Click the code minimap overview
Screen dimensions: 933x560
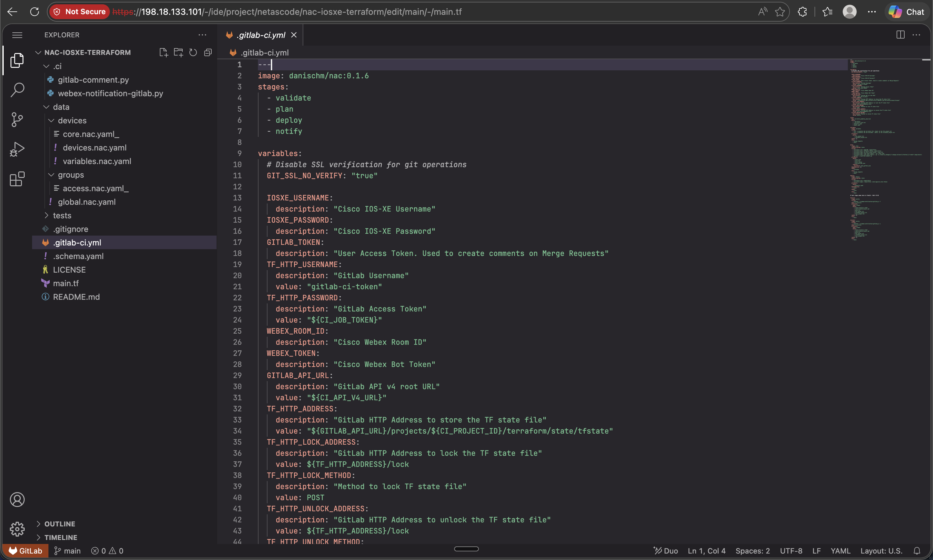pyautogui.click(x=885, y=151)
